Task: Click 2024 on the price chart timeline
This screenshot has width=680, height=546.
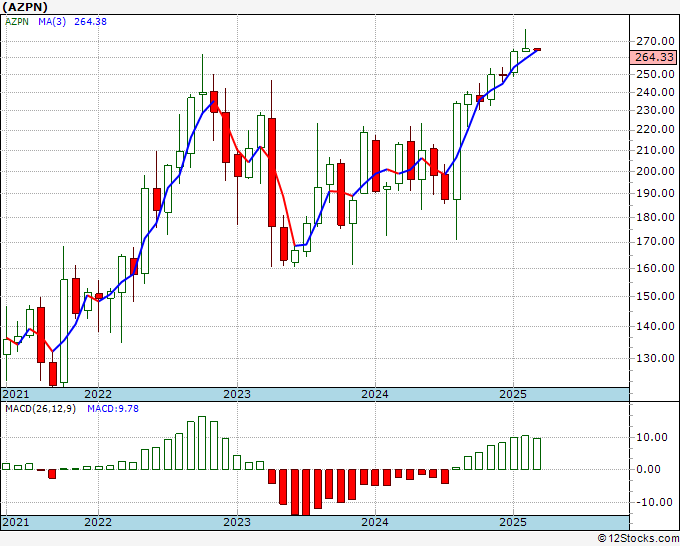Action: pos(375,394)
